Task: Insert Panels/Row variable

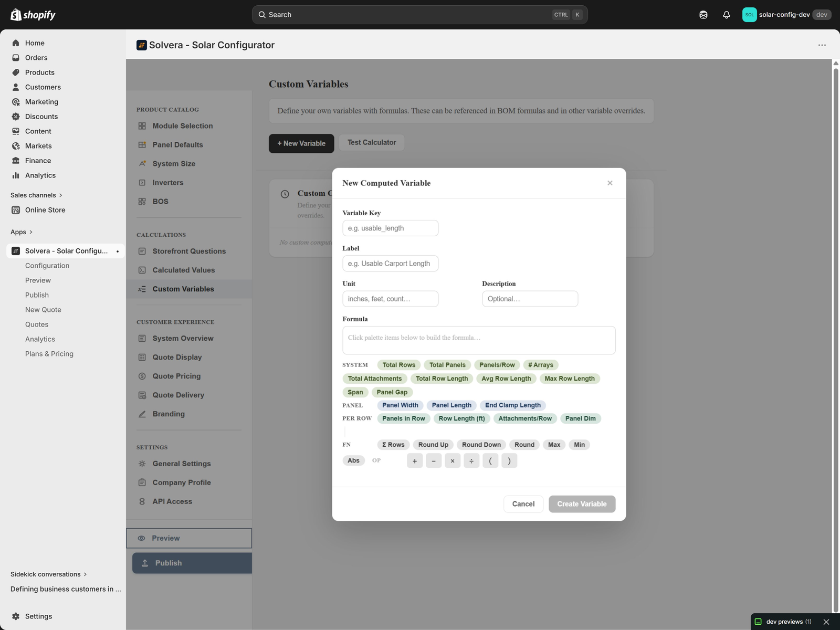Action: pos(497,365)
